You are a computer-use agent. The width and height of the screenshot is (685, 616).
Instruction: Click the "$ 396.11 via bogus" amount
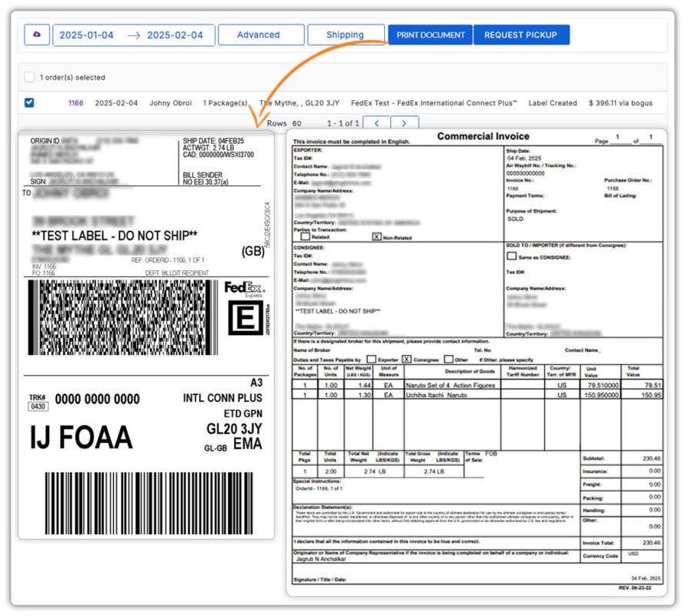point(620,103)
